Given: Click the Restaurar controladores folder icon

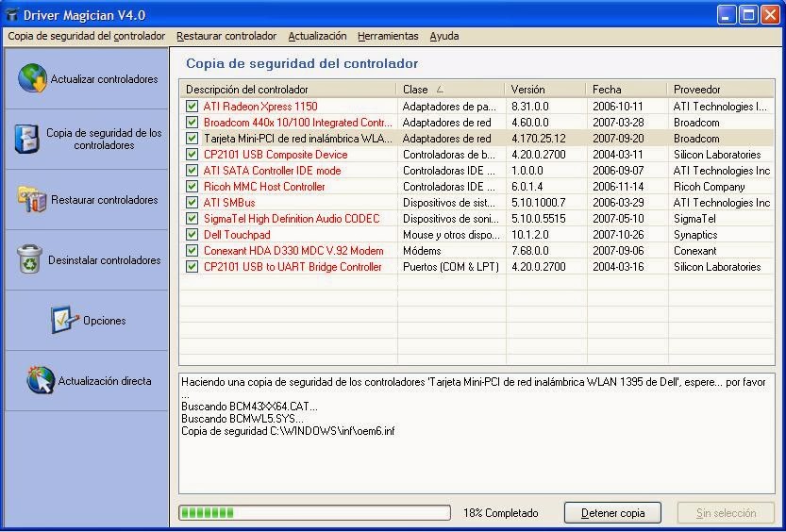Looking at the screenshot, I should (x=32, y=199).
